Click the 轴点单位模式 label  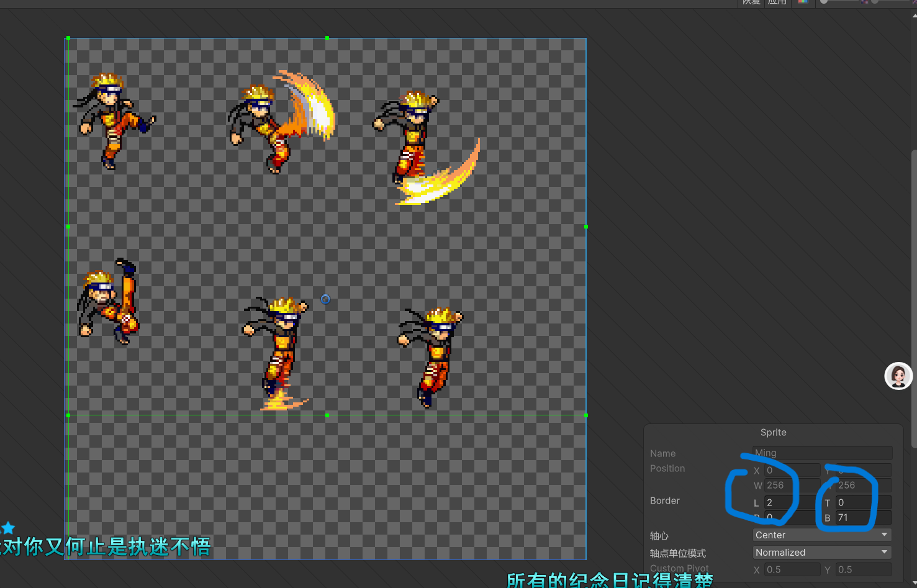coord(678,553)
